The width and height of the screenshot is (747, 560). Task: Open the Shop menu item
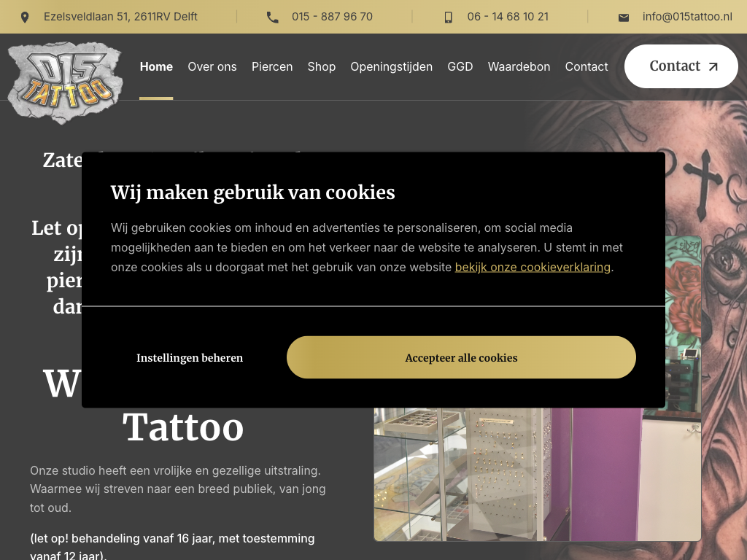[x=322, y=66]
